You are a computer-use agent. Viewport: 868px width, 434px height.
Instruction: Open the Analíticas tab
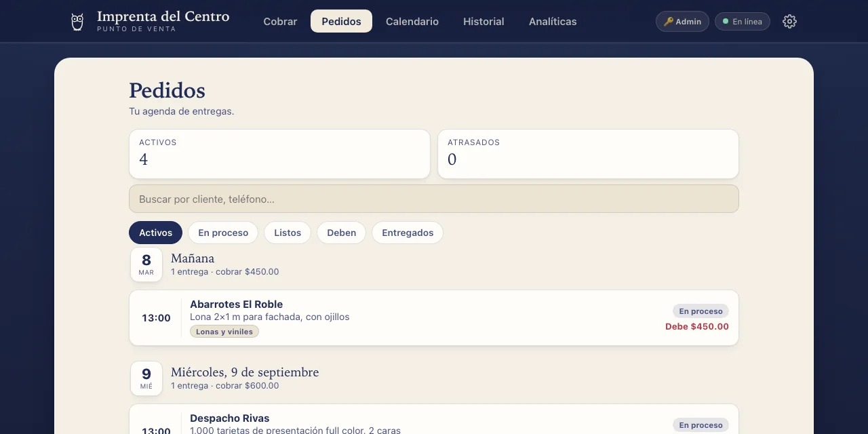point(553,22)
